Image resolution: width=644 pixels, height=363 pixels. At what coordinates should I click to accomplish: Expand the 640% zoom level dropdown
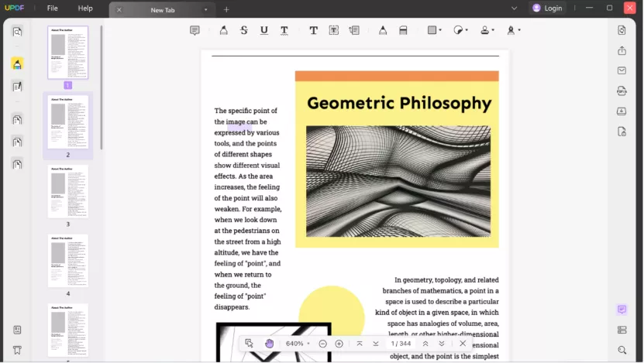[x=308, y=344]
